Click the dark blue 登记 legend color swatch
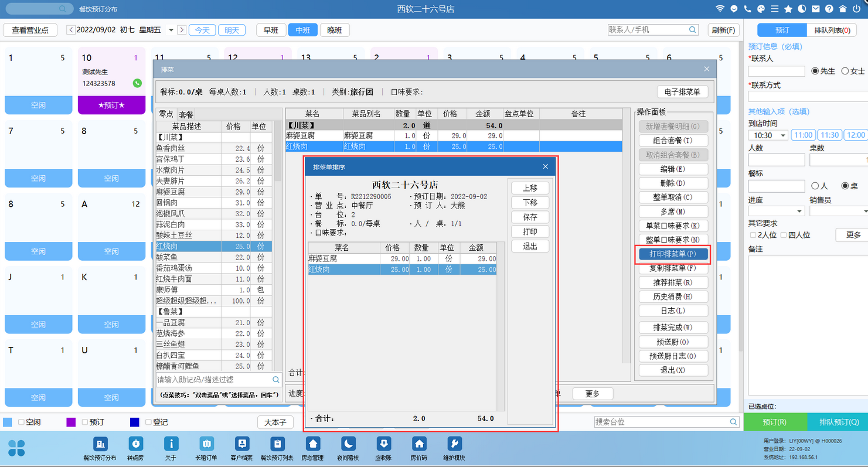 point(134,422)
